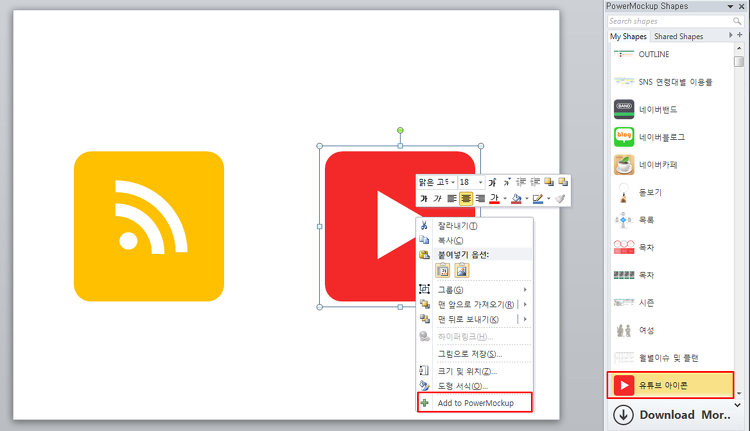
Task: Expand 맨 앞으로 가져오기 submenu arrow
Action: coord(525,304)
